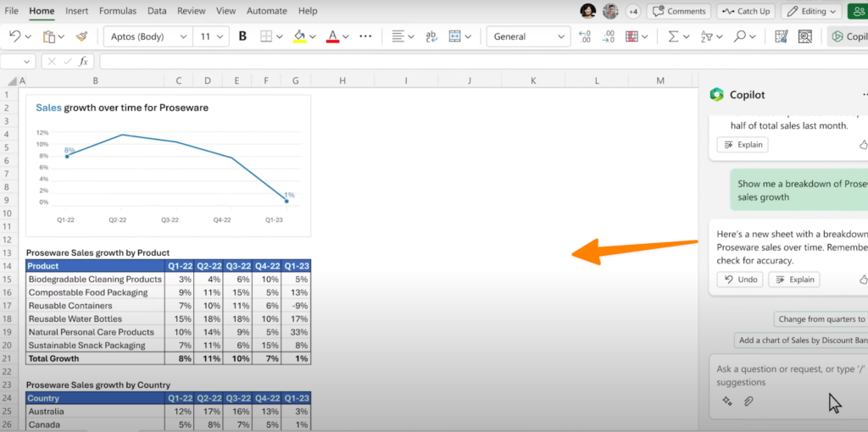Click Undo in the Copilot response

click(x=739, y=280)
